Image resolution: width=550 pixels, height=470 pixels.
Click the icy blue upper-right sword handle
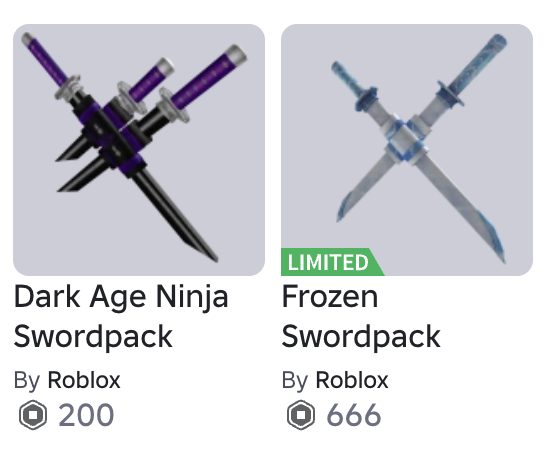coord(478,66)
